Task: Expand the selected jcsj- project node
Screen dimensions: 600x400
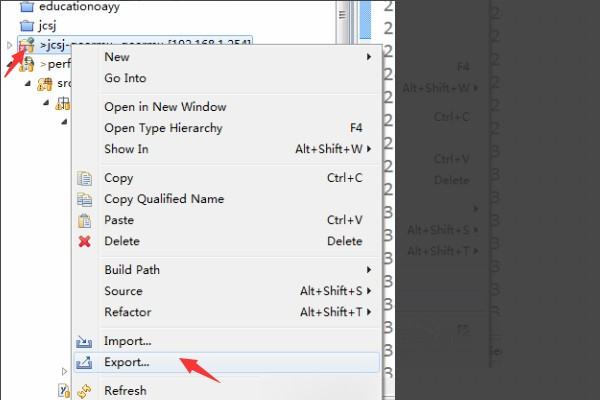Action: (x=10, y=45)
